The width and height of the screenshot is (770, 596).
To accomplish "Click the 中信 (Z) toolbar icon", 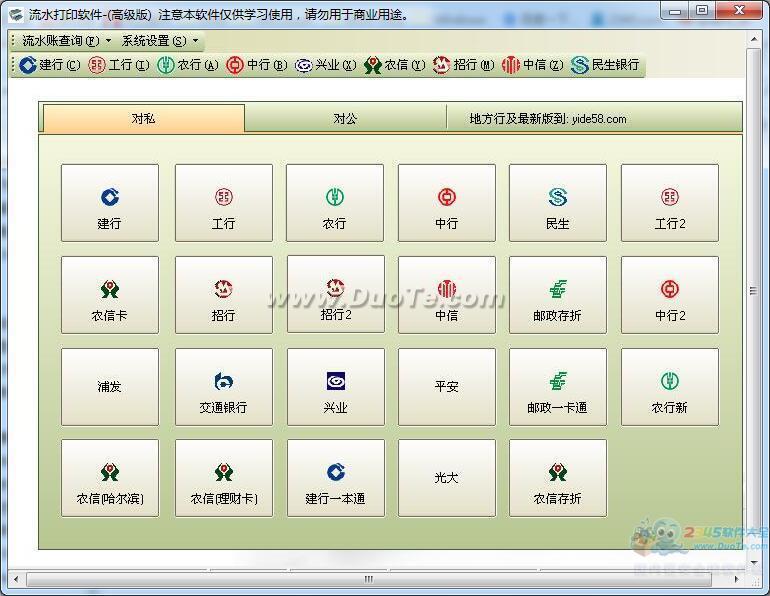I will point(533,65).
